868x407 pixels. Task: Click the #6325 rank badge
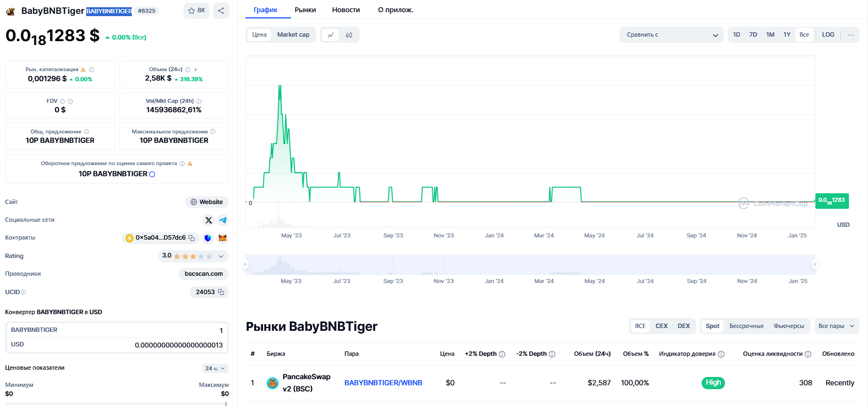(147, 11)
